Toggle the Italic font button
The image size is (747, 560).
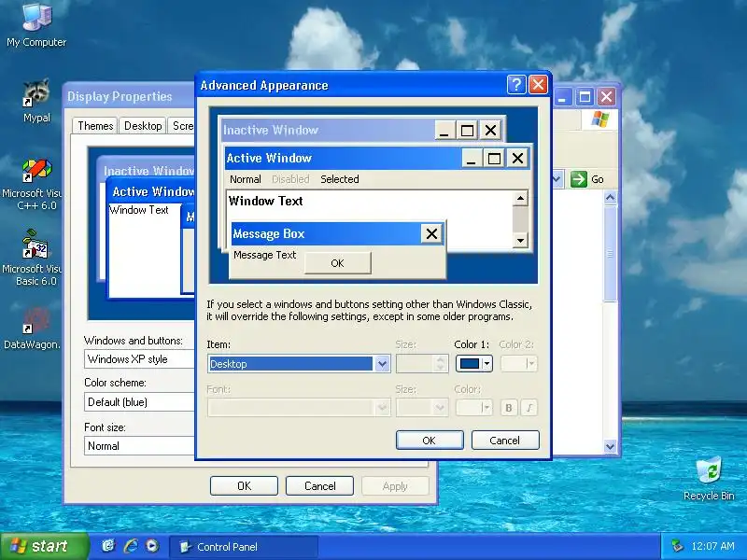pyautogui.click(x=529, y=408)
